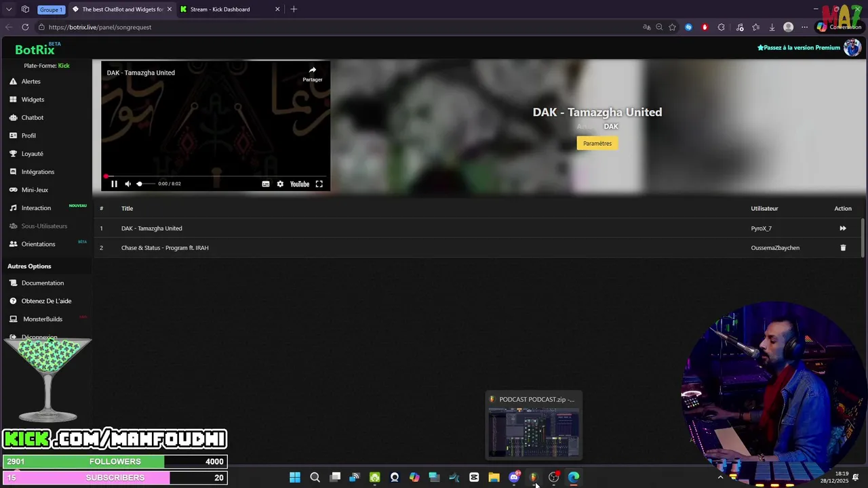Open File Explorer from the taskbar
868x488 pixels.
[494, 477]
